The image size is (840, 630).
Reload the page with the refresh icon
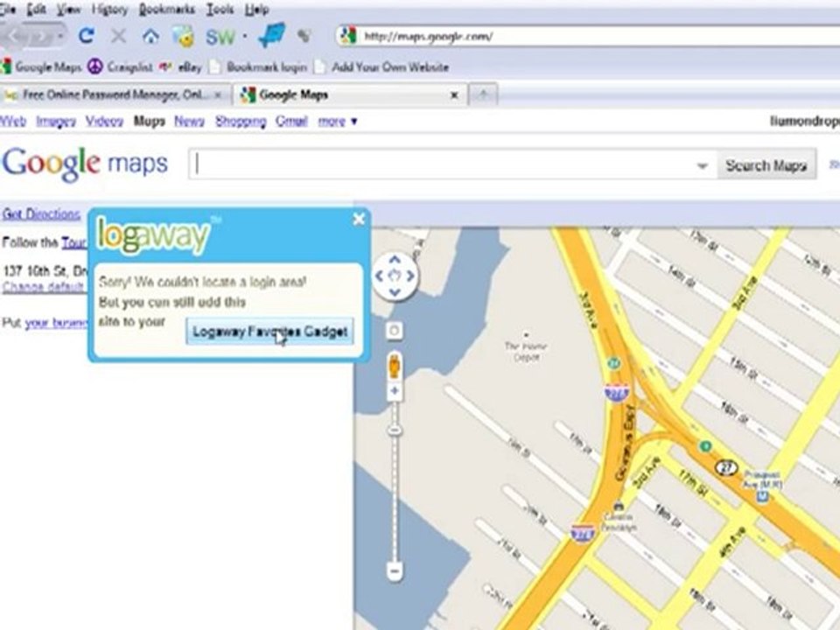click(87, 36)
